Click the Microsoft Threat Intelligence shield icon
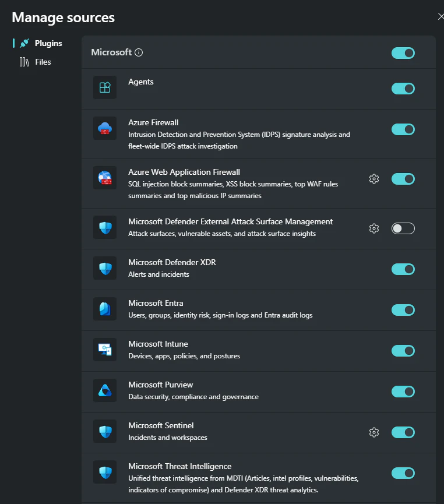Viewport: 444px width, 504px height. 105,472
